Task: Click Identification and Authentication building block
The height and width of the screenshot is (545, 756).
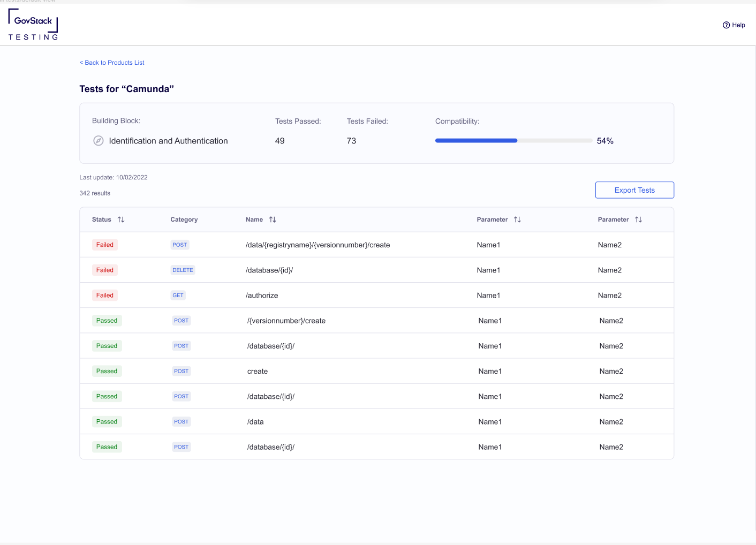Action: coord(168,141)
